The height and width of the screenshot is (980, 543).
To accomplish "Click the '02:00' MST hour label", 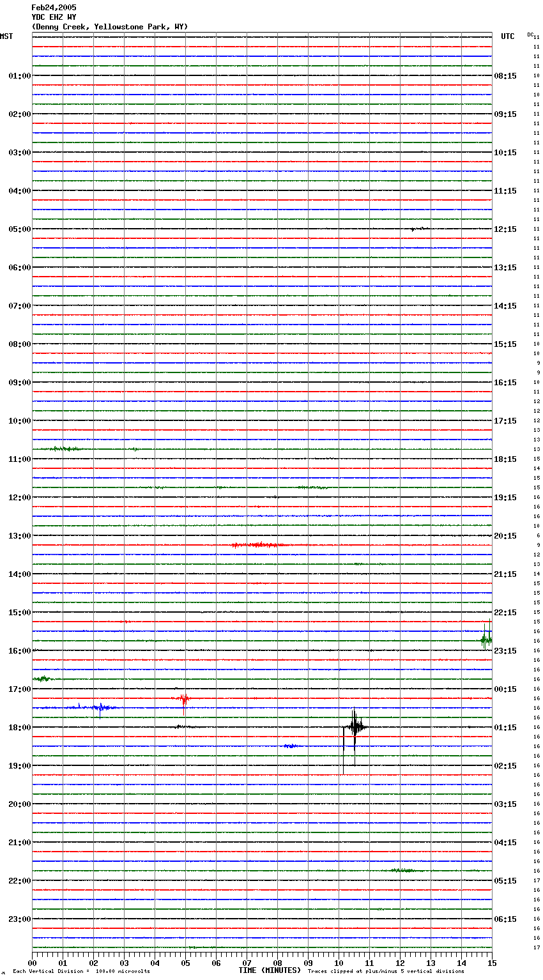I will coord(20,114).
